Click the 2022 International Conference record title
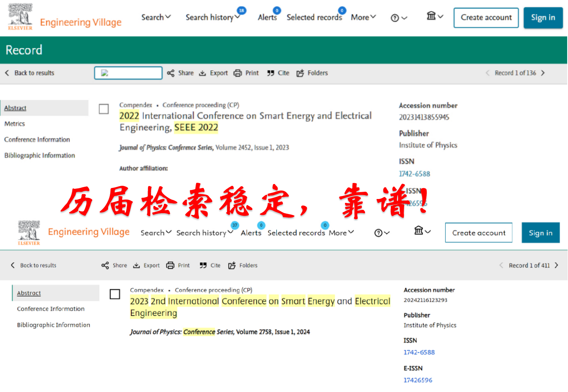Viewport: 568px width, 392px height. (245, 121)
